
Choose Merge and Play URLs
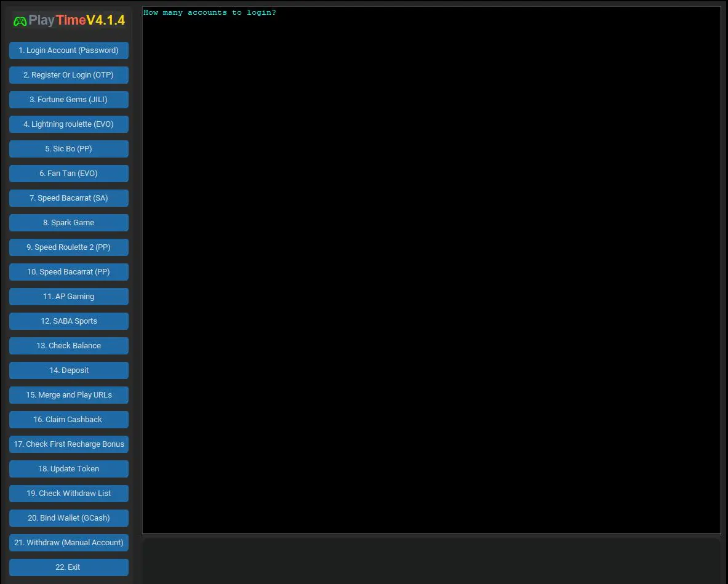[69, 395]
